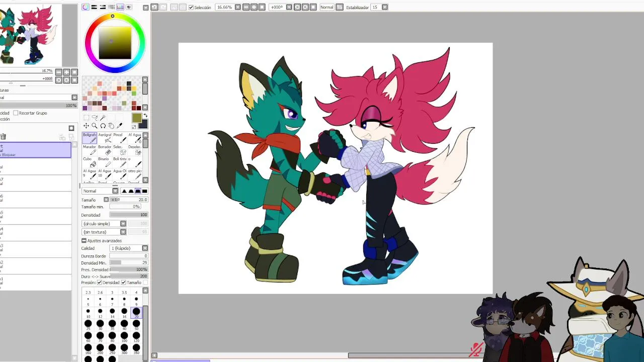
Task: Open the (sin textura) texture dropdown
Action: 123,232
